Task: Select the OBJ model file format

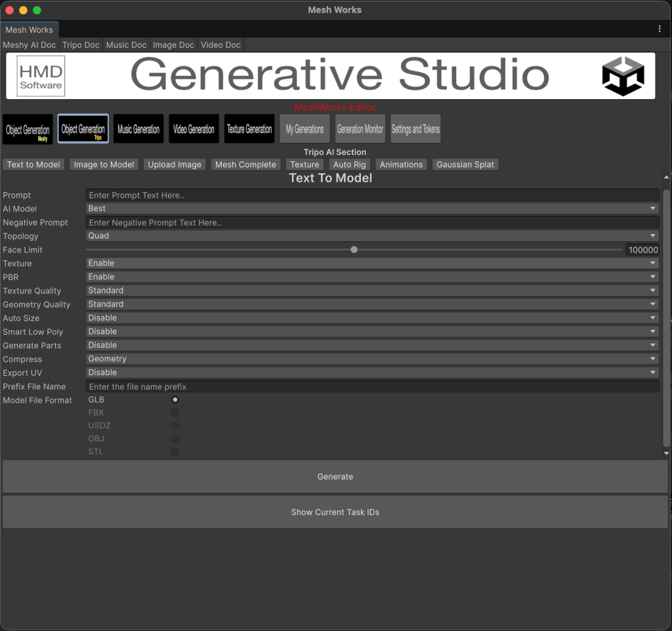Action: coord(175,439)
